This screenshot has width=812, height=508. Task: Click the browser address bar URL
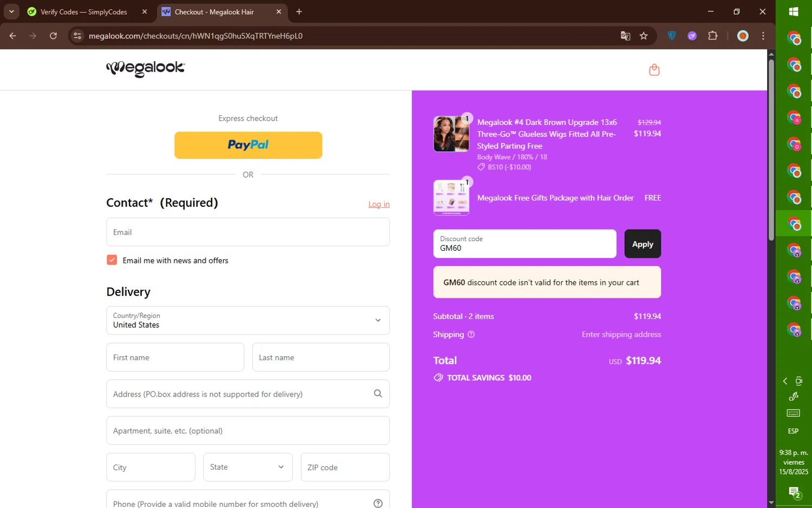pyautogui.click(x=195, y=36)
